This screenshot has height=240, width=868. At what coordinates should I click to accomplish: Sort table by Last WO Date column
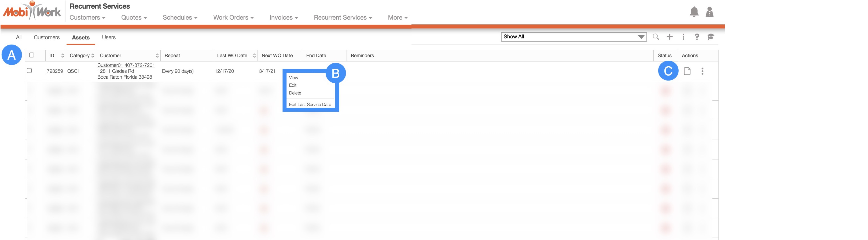[x=254, y=56]
